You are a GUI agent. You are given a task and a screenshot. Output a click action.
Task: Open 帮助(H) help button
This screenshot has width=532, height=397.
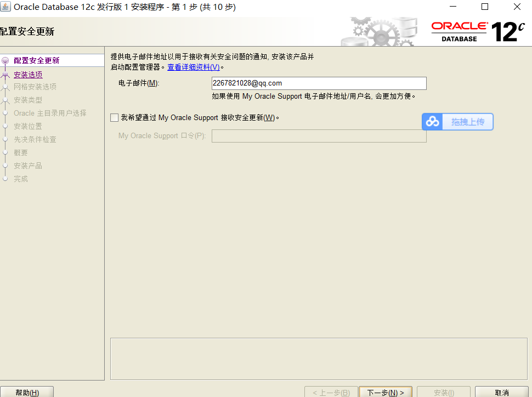(27, 392)
